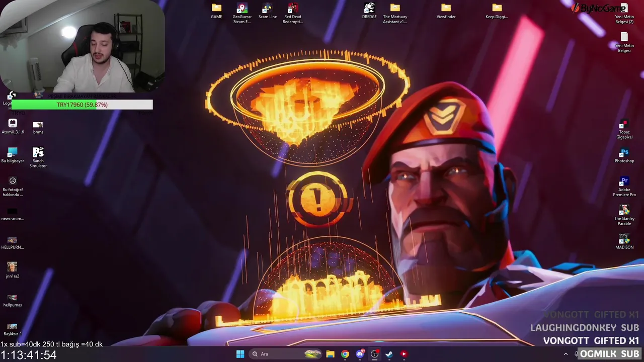Select the Adobe Premiere Pro shortcut
The height and width of the screenshot is (362, 644).
point(624,187)
